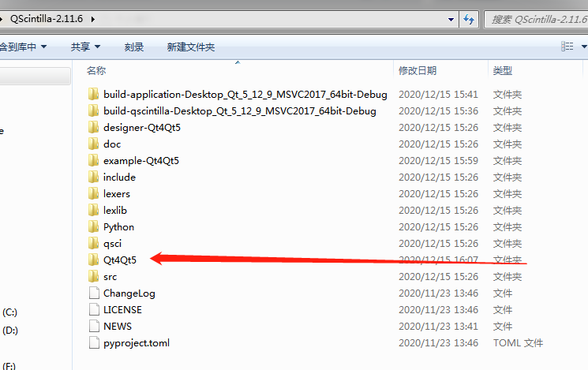Click the LICENSE file name
The width and height of the screenshot is (588, 370).
(x=122, y=309)
